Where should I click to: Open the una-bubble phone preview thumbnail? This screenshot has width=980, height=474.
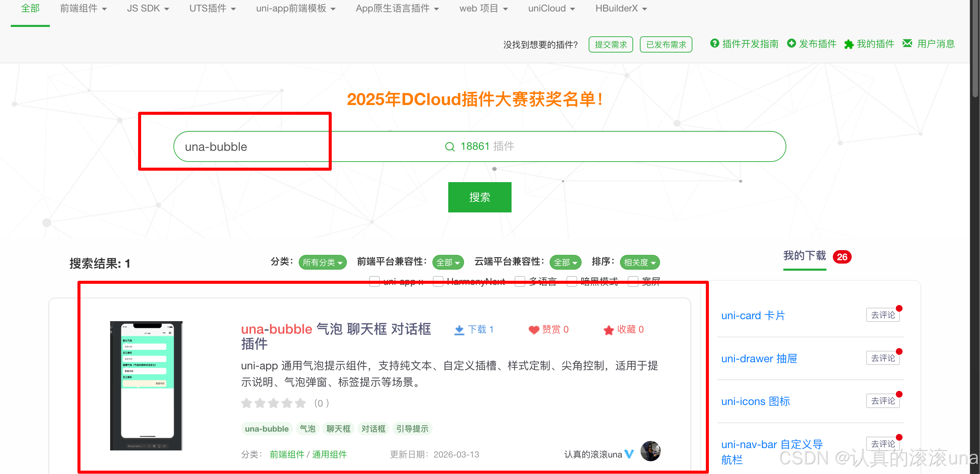point(146,385)
